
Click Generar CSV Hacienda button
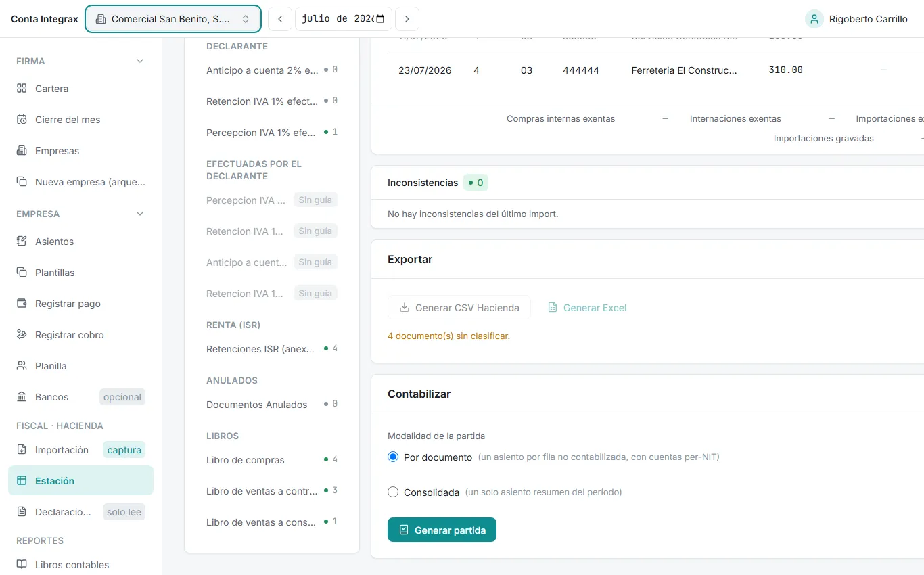point(459,308)
